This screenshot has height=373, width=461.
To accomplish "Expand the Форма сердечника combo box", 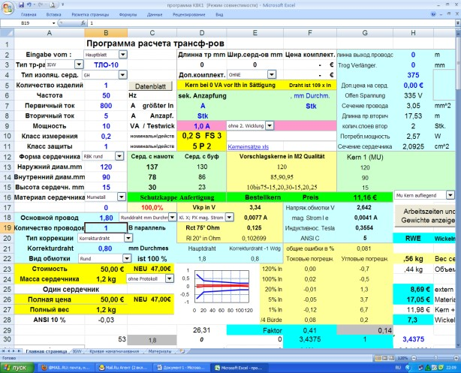I will click(119, 156).
